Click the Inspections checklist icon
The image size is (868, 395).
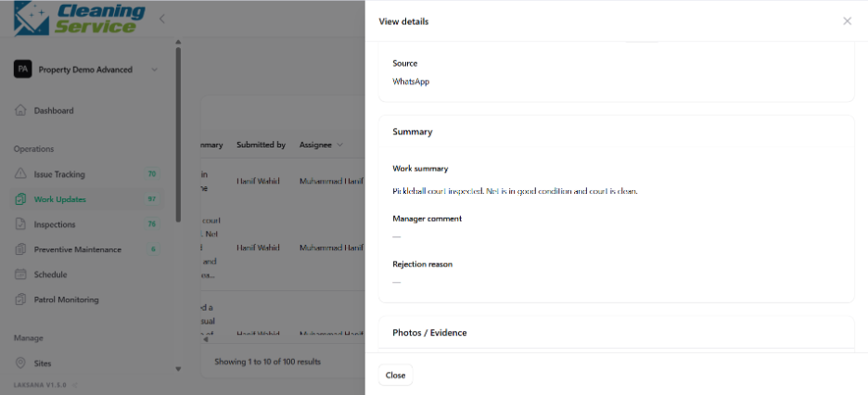[x=20, y=224]
